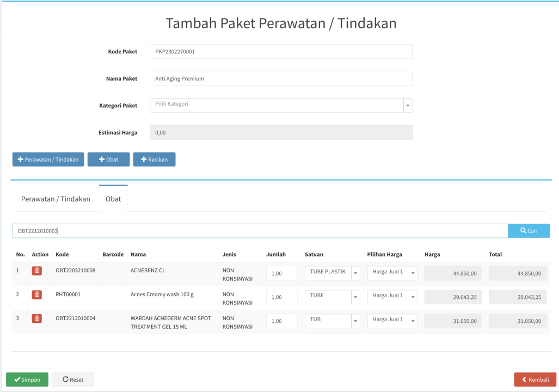This screenshot has width=559, height=392.
Task: Click the code OBT2203210008
Action: click(76, 271)
